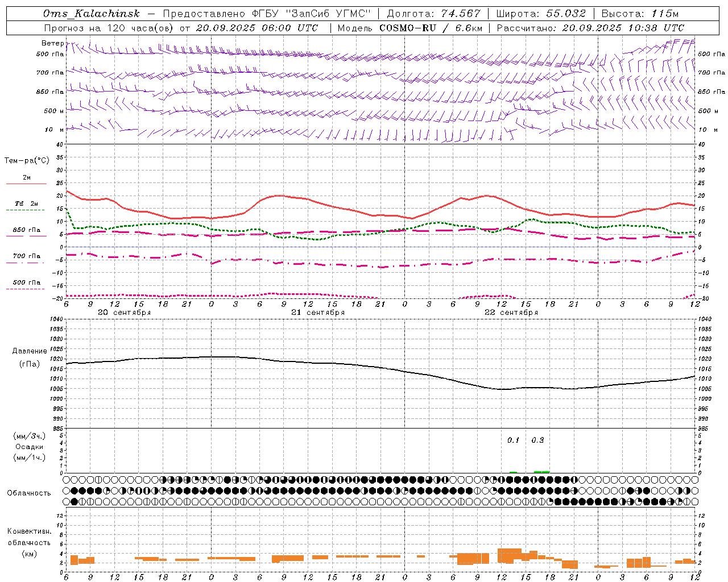The width and height of the screenshot is (728, 582).
Task: Click the Рассчитано 20.09.2025 10:38 UTC timestamp
Action: (x=590, y=28)
